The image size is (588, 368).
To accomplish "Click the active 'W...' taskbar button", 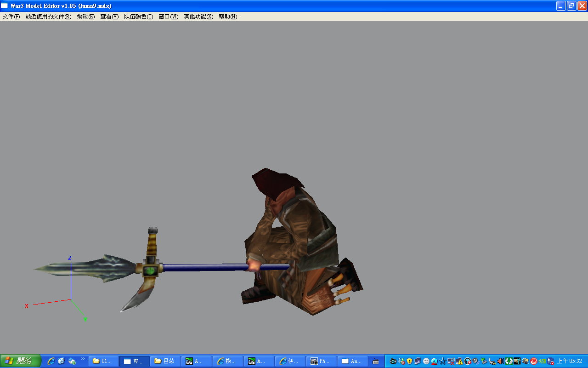I will [x=134, y=361].
